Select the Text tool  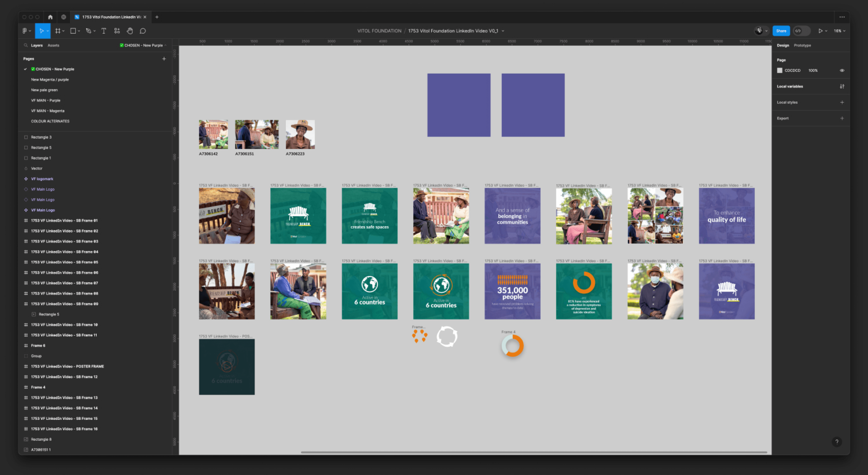point(103,31)
